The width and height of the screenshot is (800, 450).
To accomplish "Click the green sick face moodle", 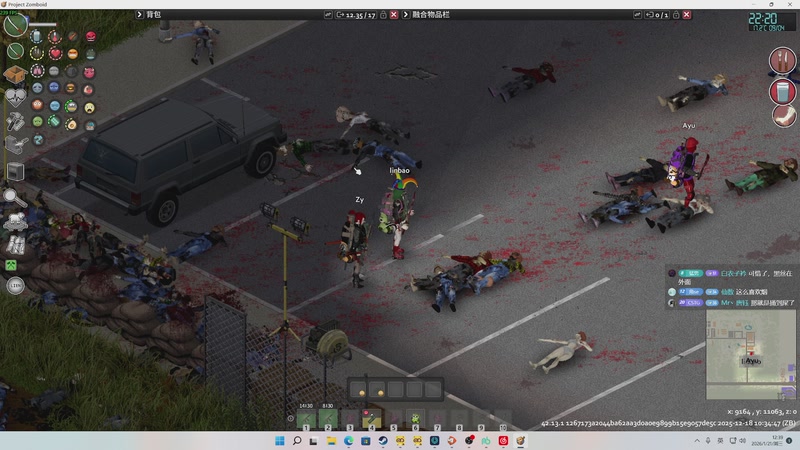I will [37, 121].
